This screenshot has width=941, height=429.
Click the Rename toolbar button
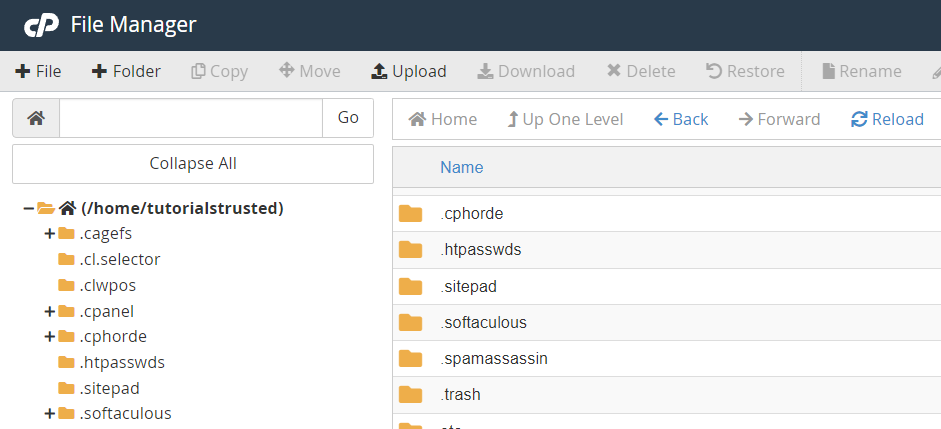pos(861,71)
